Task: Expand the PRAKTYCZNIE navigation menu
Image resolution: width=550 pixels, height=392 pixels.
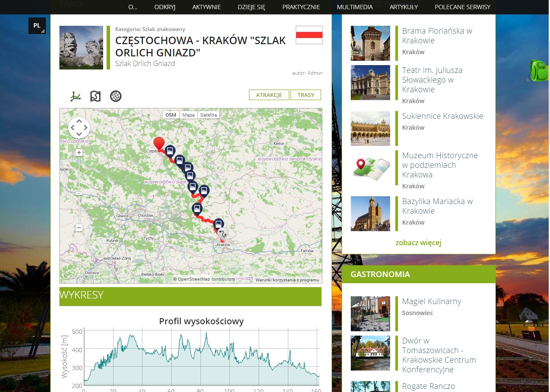Action: pyautogui.click(x=301, y=7)
